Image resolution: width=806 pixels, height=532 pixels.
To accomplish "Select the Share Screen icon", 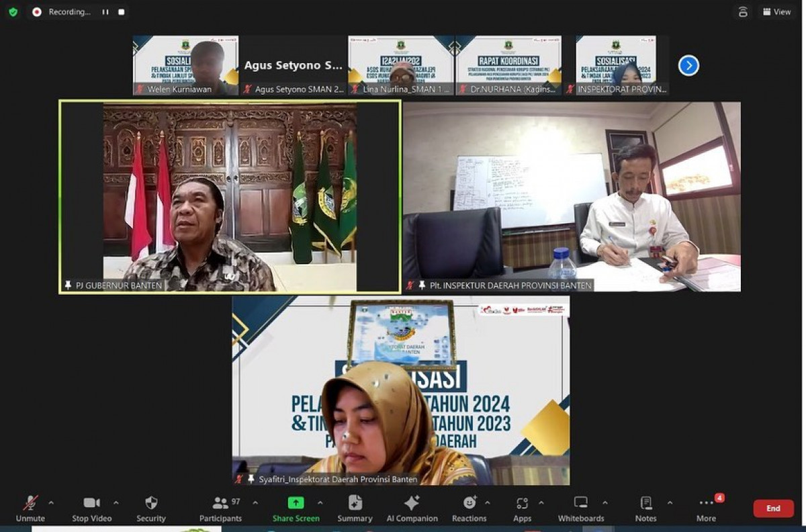I will coord(296,502).
